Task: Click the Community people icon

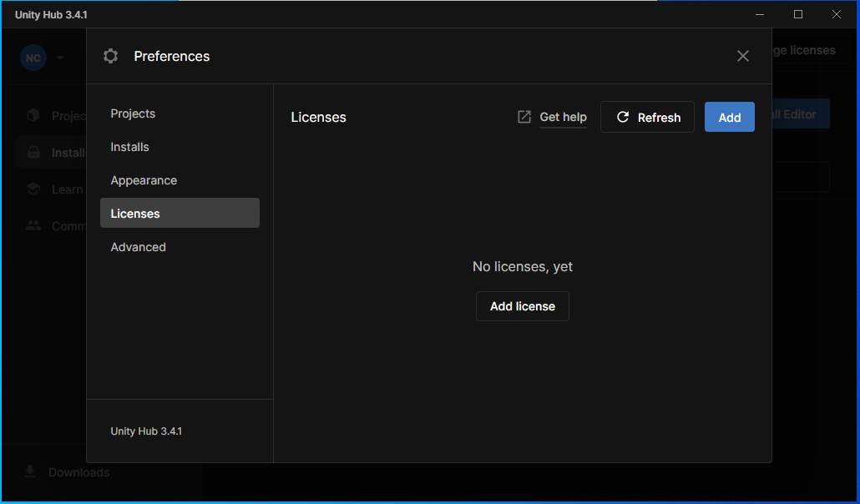Action: pyautogui.click(x=33, y=225)
